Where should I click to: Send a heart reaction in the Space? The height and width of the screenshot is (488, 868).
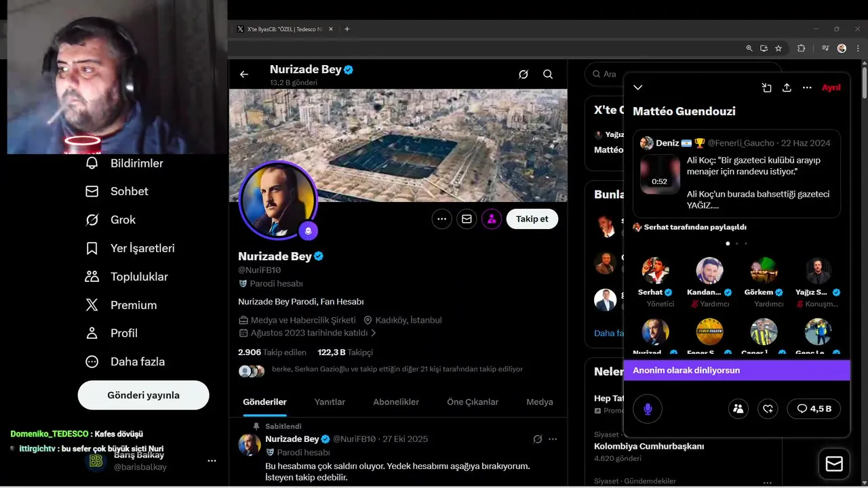(768, 409)
